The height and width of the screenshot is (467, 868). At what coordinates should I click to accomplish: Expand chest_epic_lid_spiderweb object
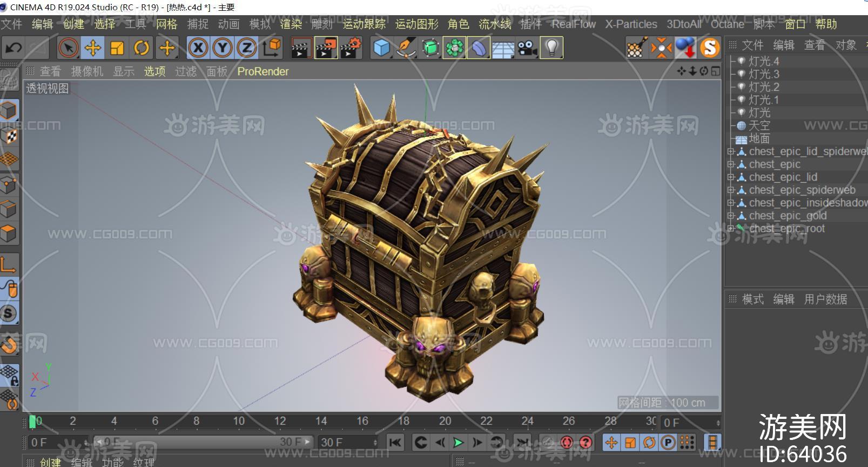coord(731,152)
